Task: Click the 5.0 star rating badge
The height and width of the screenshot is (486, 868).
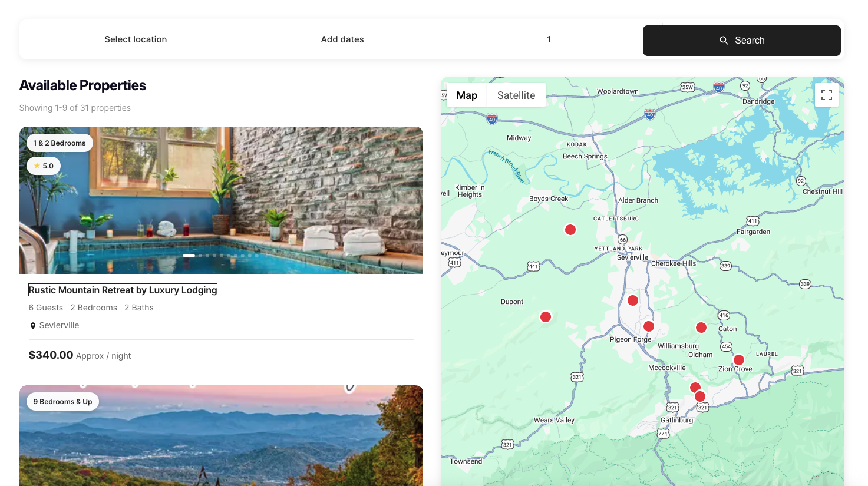Action: point(44,166)
